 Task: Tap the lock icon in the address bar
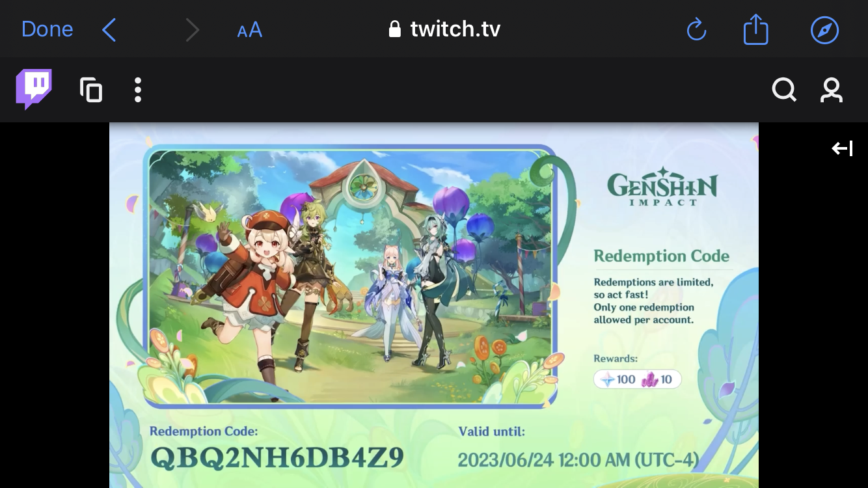[x=394, y=29]
